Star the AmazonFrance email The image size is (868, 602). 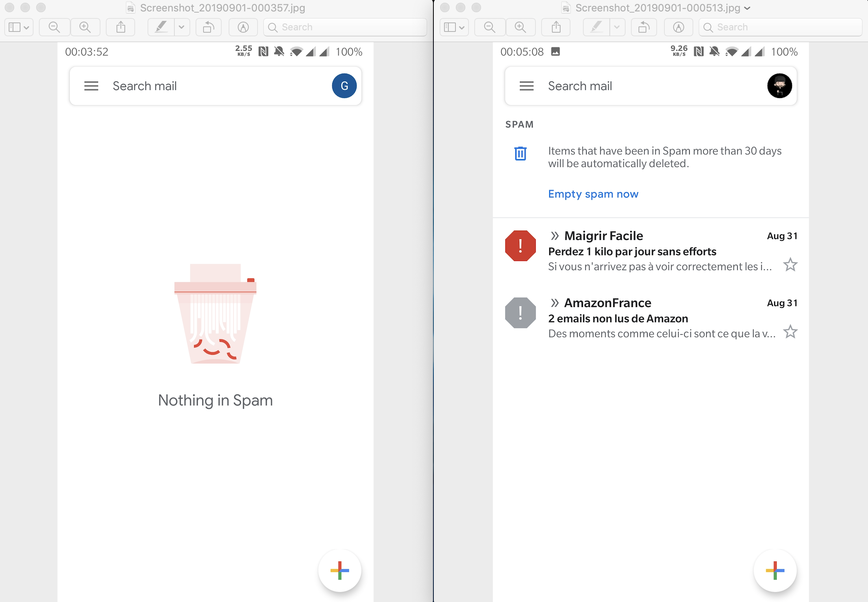790,332
